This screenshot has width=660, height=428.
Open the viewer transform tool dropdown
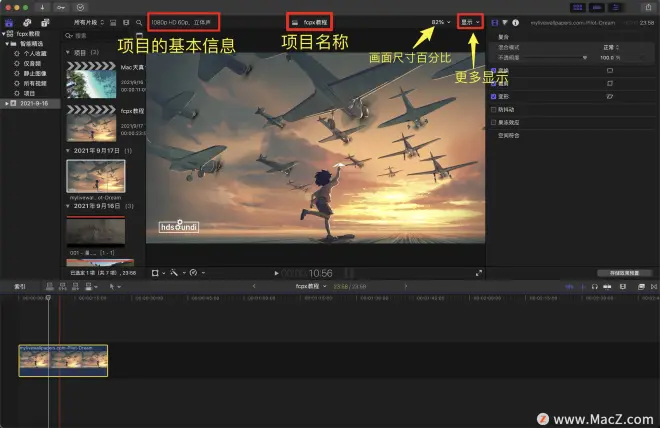[x=158, y=273]
